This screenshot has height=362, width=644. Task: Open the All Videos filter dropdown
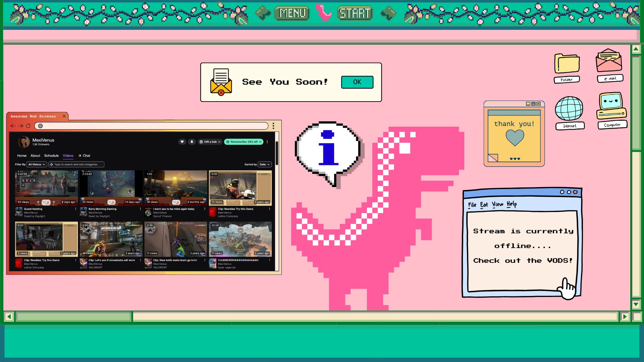pyautogui.click(x=37, y=165)
